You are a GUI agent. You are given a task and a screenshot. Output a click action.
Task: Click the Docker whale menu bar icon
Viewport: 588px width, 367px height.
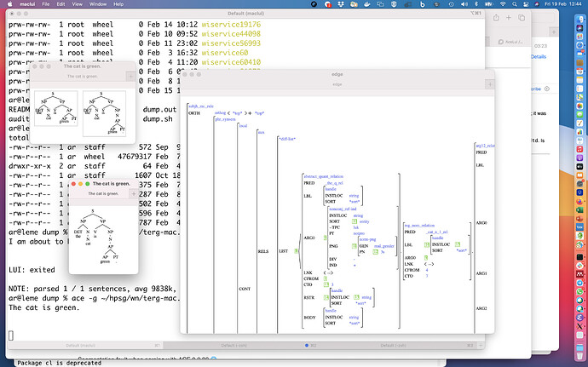[367, 4]
